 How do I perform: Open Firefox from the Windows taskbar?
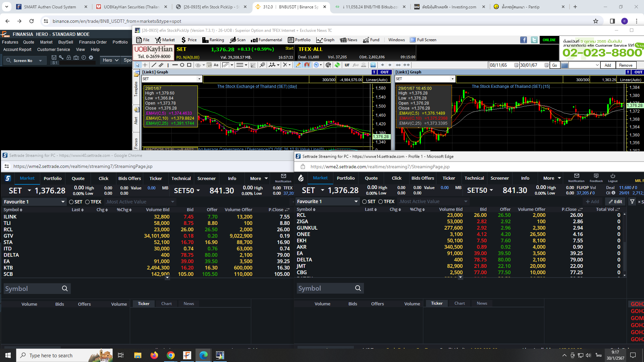154,355
